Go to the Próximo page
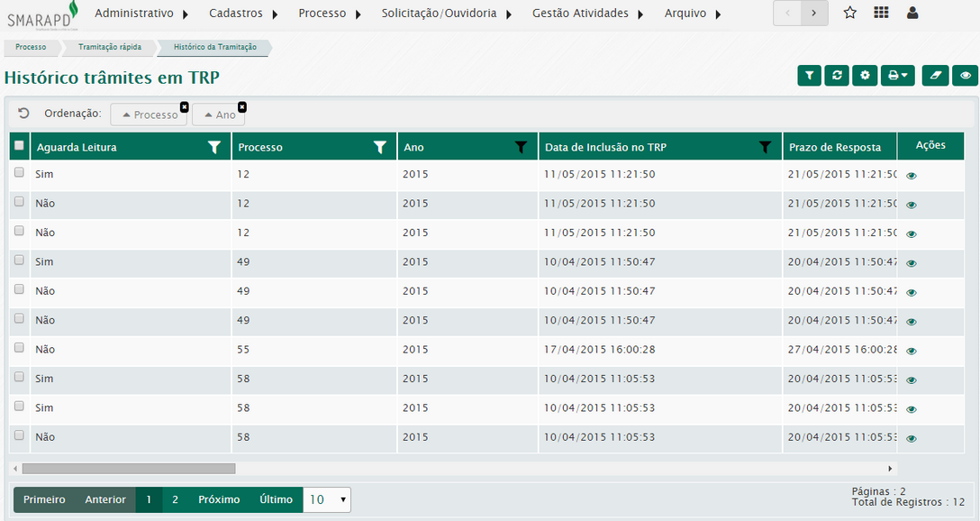Viewport: 980px width, 521px height. pyautogui.click(x=219, y=499)
